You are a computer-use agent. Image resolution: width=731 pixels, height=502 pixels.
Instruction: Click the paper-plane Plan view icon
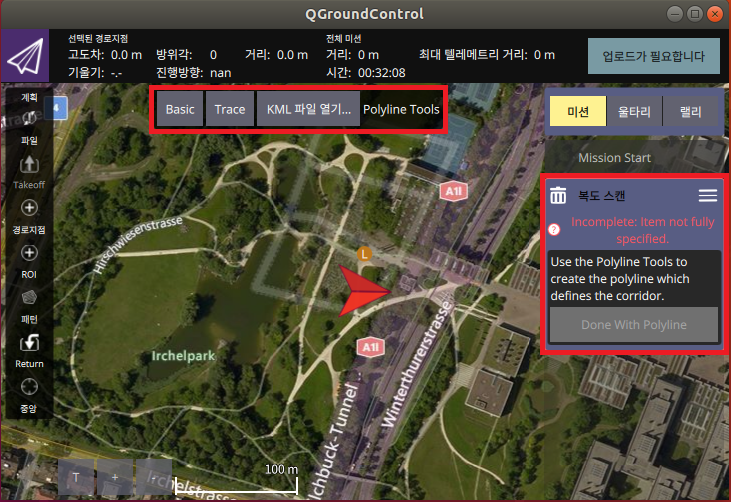25,56
